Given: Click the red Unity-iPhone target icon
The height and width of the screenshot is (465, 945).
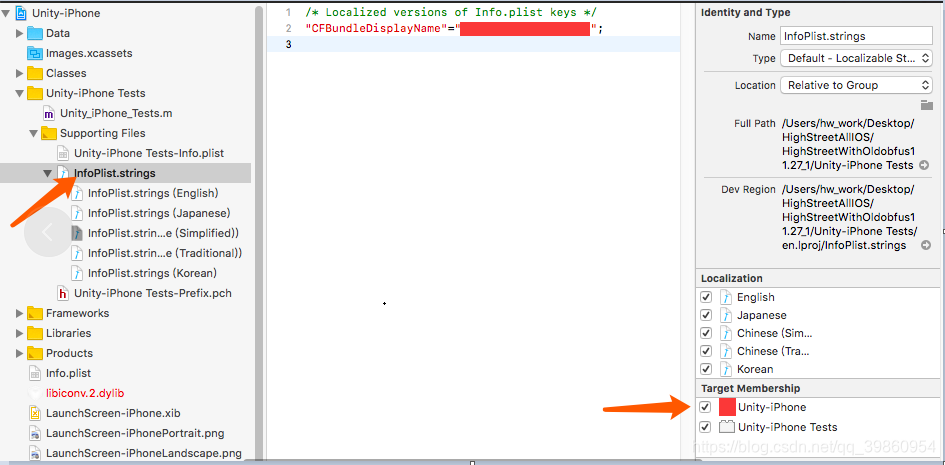Looking at the screenshot, I should click(x=727, y=407).
